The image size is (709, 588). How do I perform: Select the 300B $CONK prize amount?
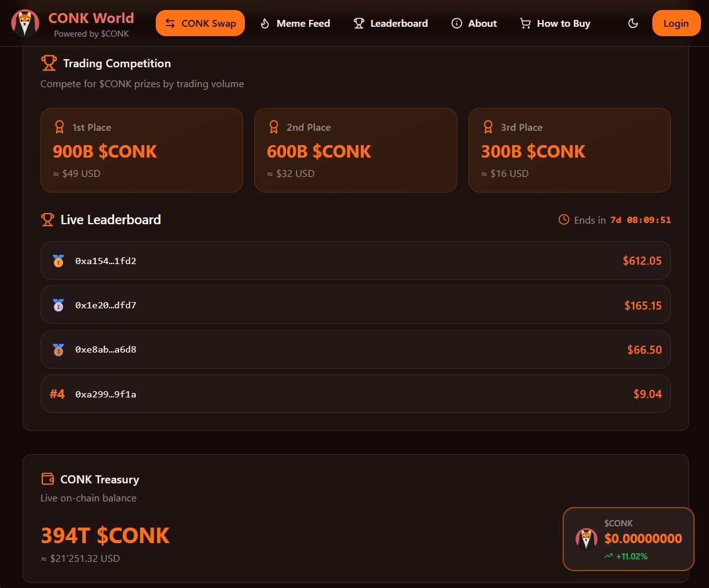[x=533, y=151]
